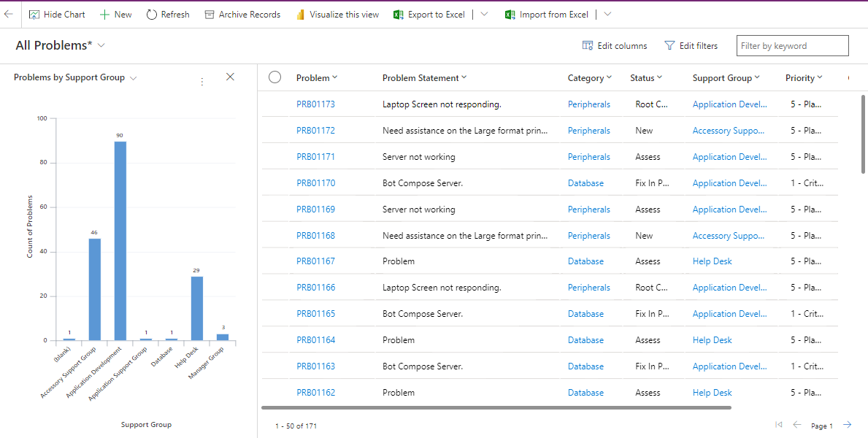Expand the Export to Excel split-button arrow

point(483,14)
